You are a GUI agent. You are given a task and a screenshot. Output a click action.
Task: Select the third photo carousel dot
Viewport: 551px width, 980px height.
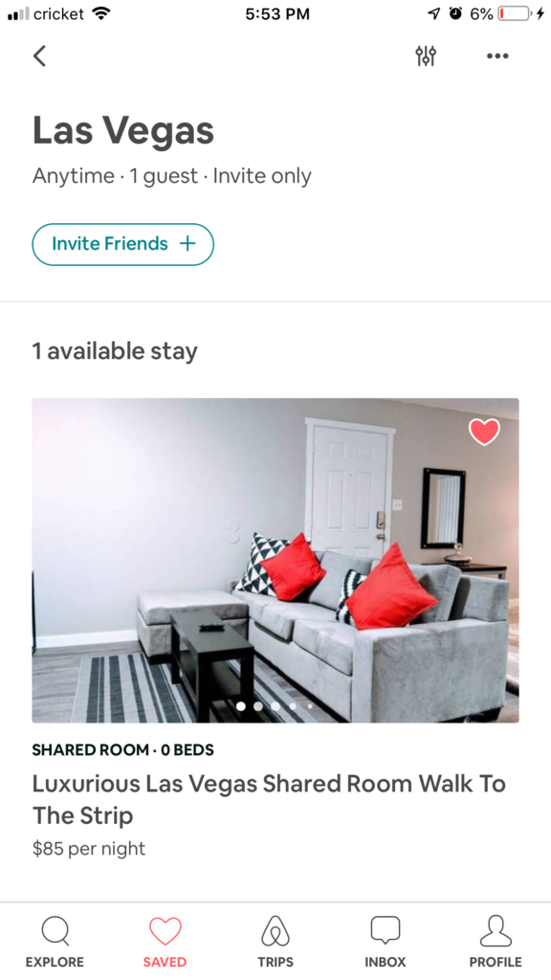(x=275, y=706)
